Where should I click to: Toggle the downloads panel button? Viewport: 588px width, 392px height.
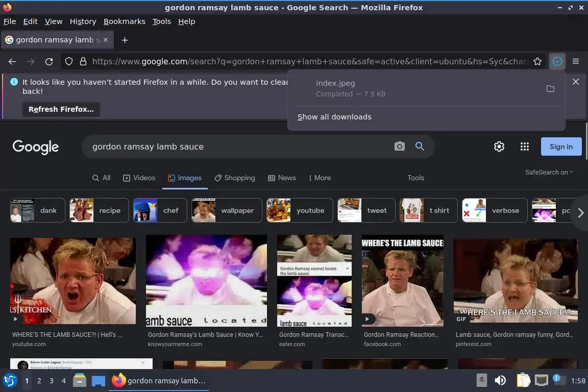point(557,62)
